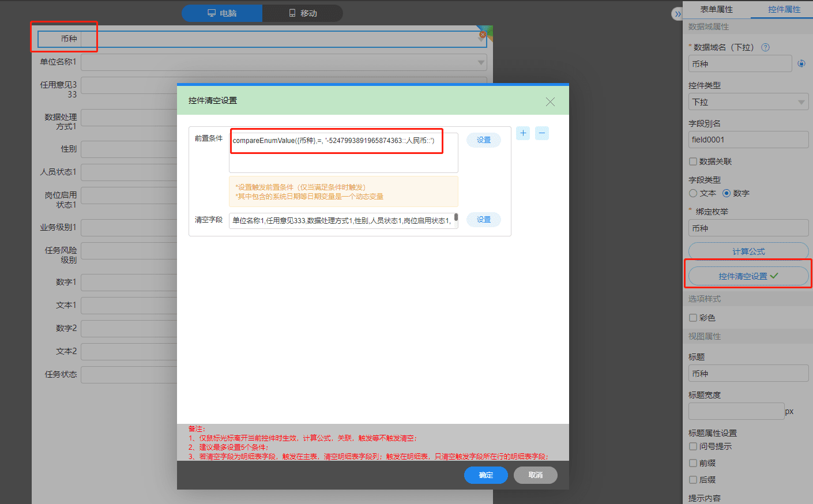Click the 选项样式 section header
Screen dimensions: 813x504
click(x=748, y=299)
